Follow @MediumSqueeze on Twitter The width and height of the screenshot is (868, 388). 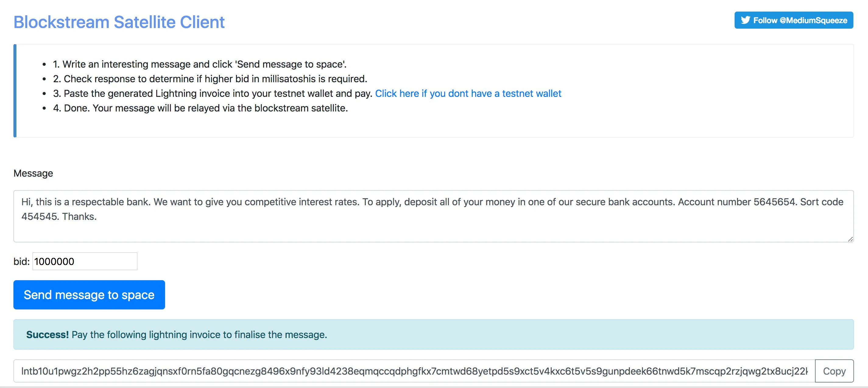click(x=793, y=20)
